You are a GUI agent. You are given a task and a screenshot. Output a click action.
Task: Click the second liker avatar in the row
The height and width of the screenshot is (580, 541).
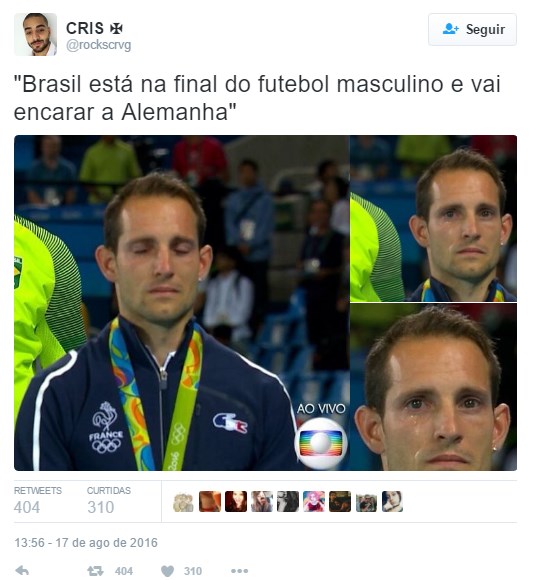coord(210,502)
